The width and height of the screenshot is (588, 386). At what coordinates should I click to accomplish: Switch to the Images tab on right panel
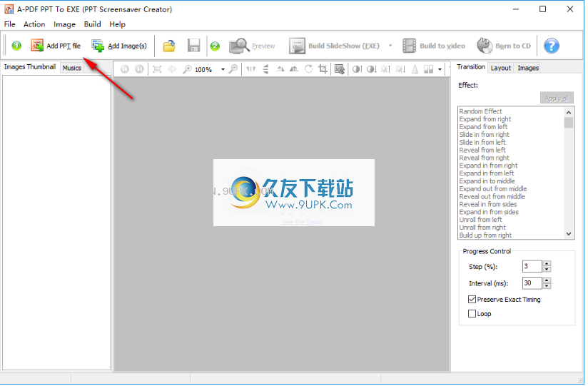click(x=528, y=68)
